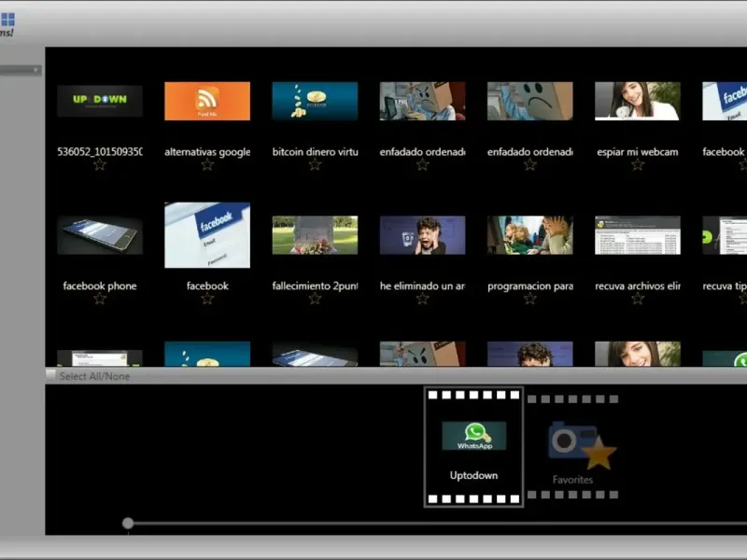Star the fallecimiento 2punto image
Viewport: 747px width, 560px height.
pos(315,299)
